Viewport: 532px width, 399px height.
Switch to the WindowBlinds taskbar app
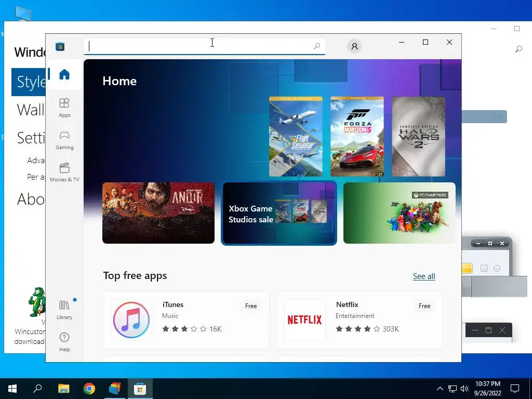point(115,389)
